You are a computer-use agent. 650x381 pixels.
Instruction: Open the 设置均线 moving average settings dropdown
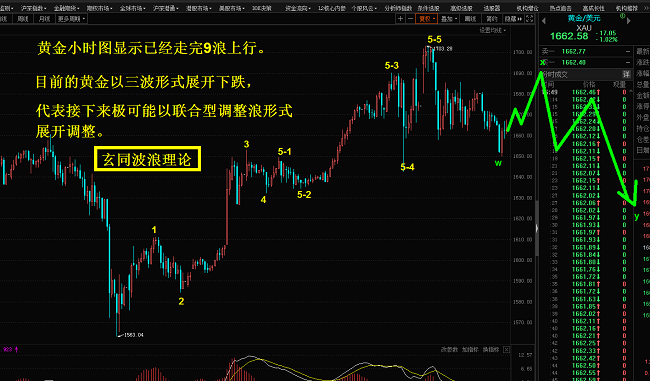[492, 30]
